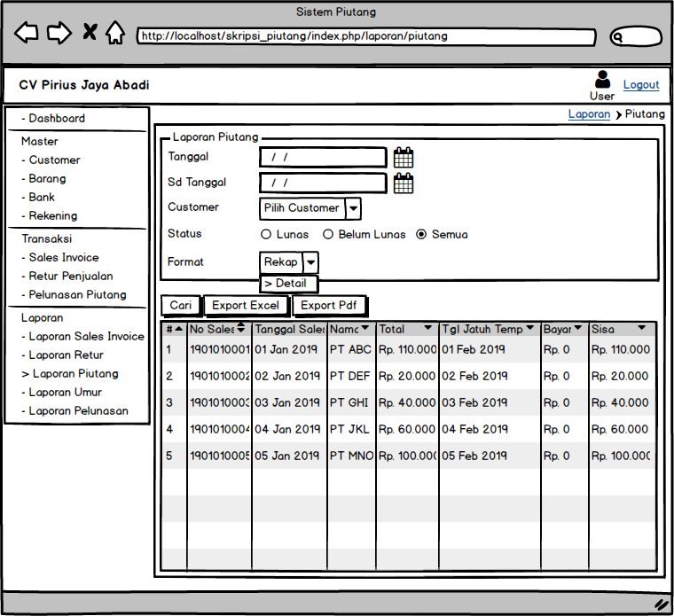
Task: Click the CV Pirius Jaya Abadi title
Action: pyautogui.click(x=84, y=85)
